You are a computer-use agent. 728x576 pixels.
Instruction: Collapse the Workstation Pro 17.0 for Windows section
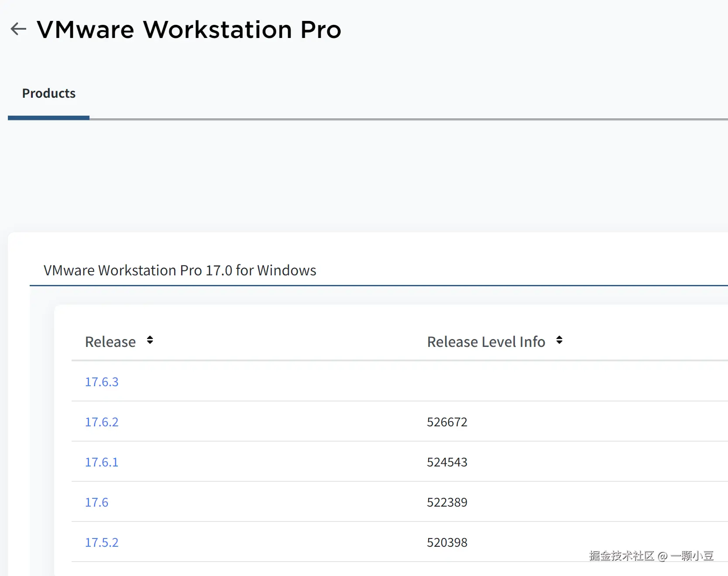[180, 271]
